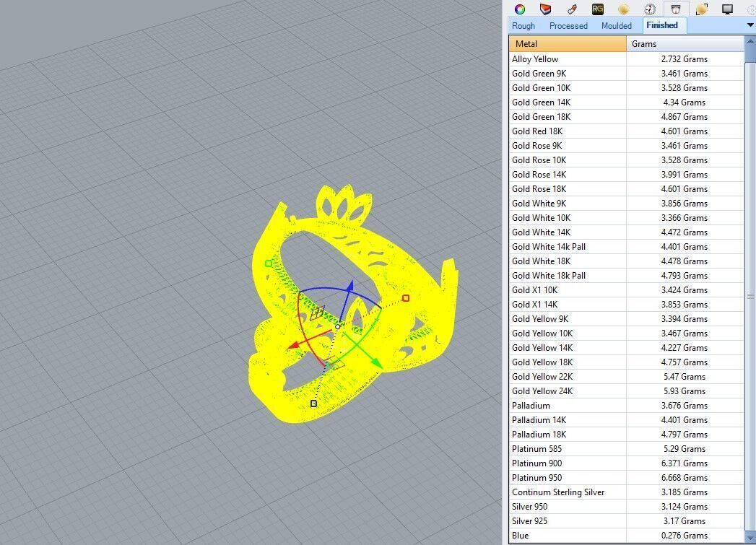The image size is (756, 545).
Task: Select the Alloy Yellow row
Action: tap(626, 58)
